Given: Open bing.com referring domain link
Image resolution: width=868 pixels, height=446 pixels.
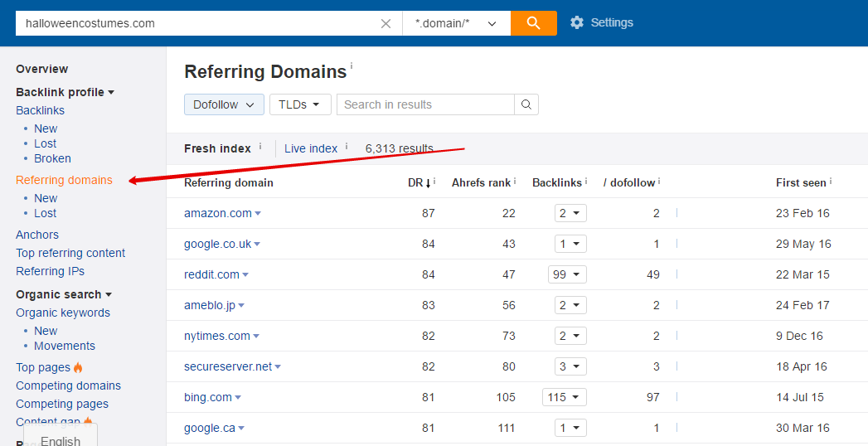Looking at the screenshot, I should coord(208,397).
